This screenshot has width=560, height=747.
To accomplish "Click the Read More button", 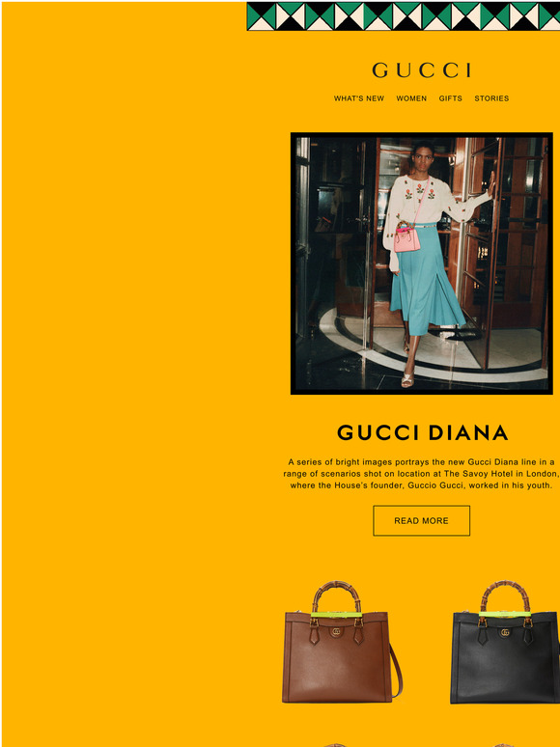I will click(421, 521).
